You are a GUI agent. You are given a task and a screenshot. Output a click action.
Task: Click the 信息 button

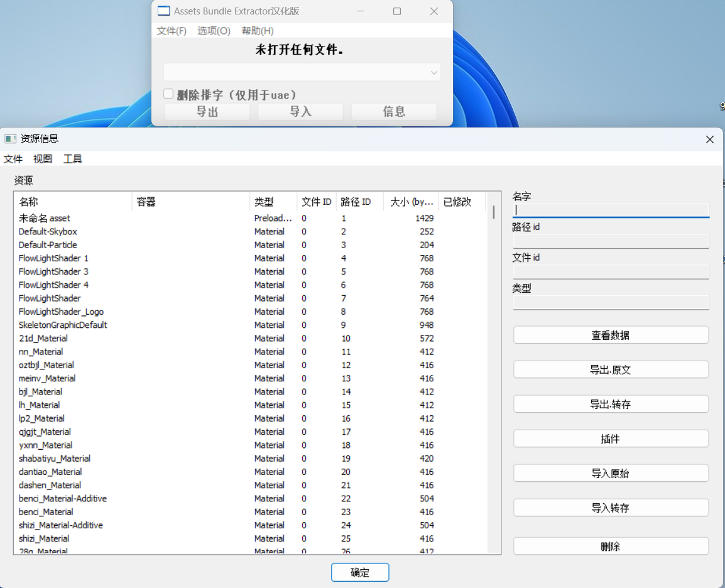click(394, 111)
